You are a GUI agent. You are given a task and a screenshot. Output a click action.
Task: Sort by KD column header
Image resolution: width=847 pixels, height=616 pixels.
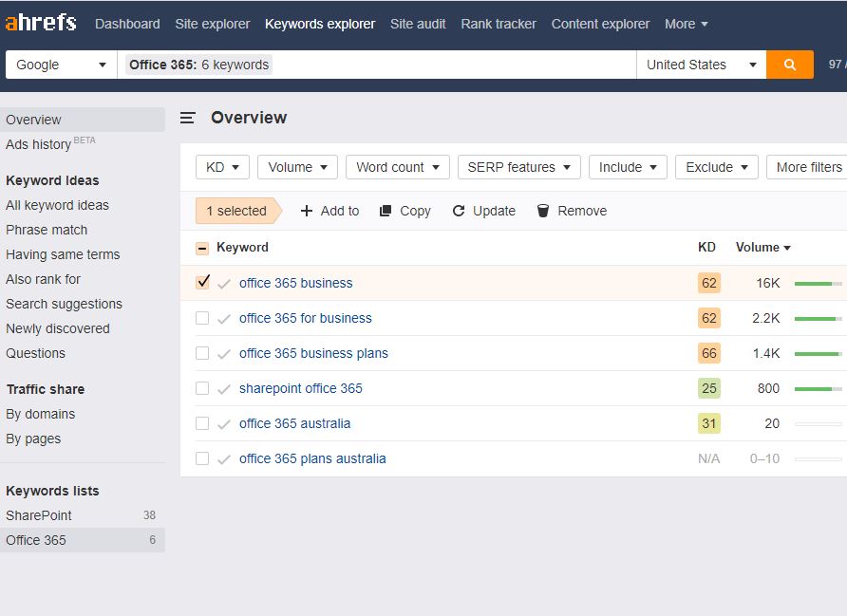(706, 248)
